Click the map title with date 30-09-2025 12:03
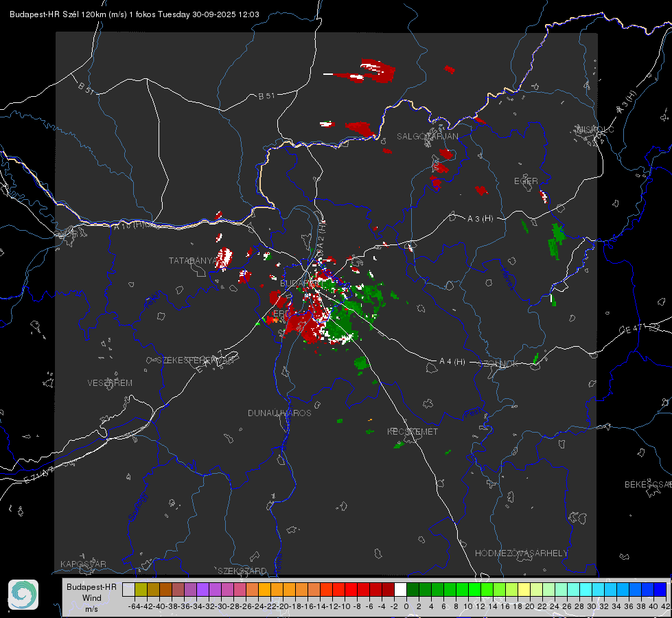 [x=134, y=14]
